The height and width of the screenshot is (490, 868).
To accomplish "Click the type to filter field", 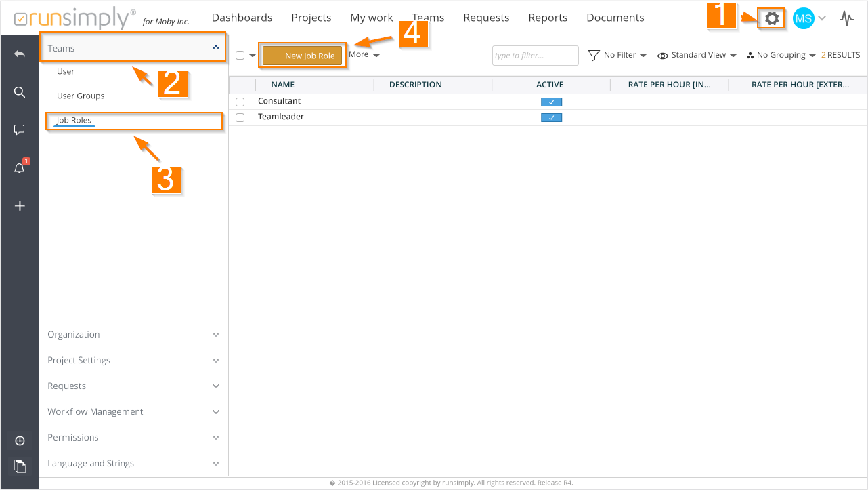I will [535, 56].
